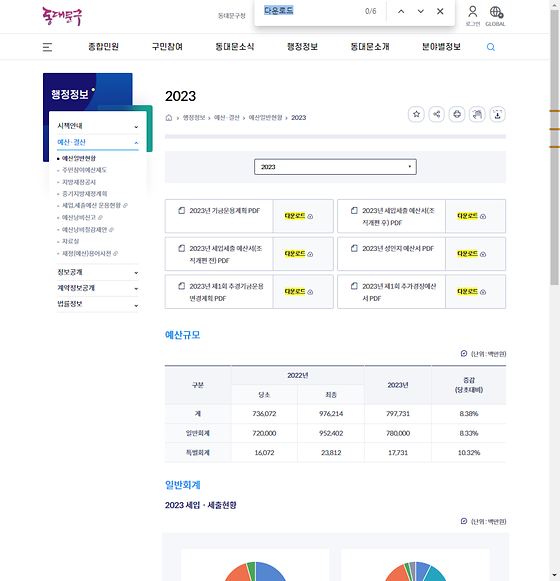Download 2023년 세입세출 예산서(조직개편 전) PDF

(299, 254)
